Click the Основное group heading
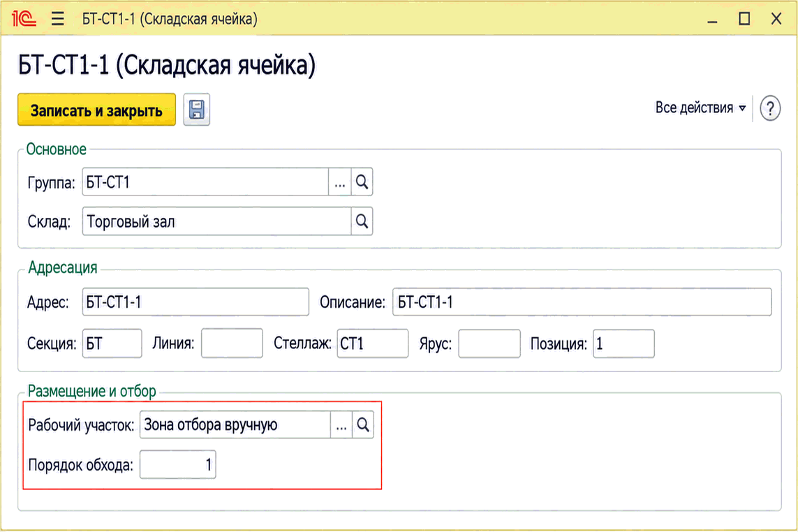This screenshot has height=532, width=798. tap(57, 149)
